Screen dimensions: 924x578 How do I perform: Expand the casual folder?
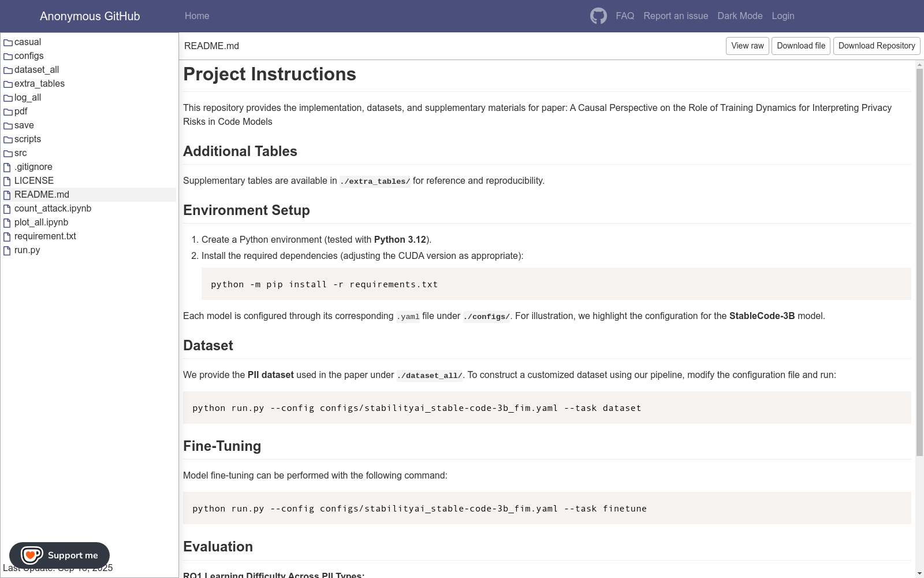coord(28,42)
